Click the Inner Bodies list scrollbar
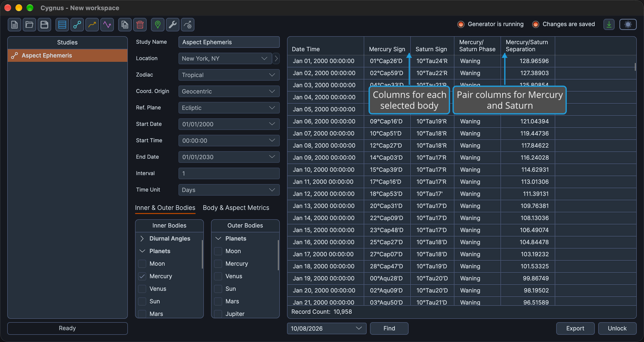The image size is (644, 342). click(202, 254)
